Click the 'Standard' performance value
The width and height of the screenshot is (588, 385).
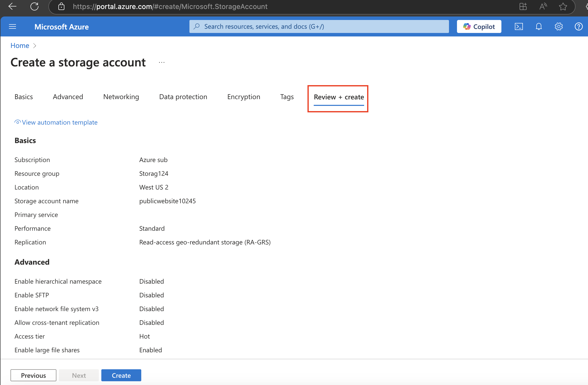[152, 228]
